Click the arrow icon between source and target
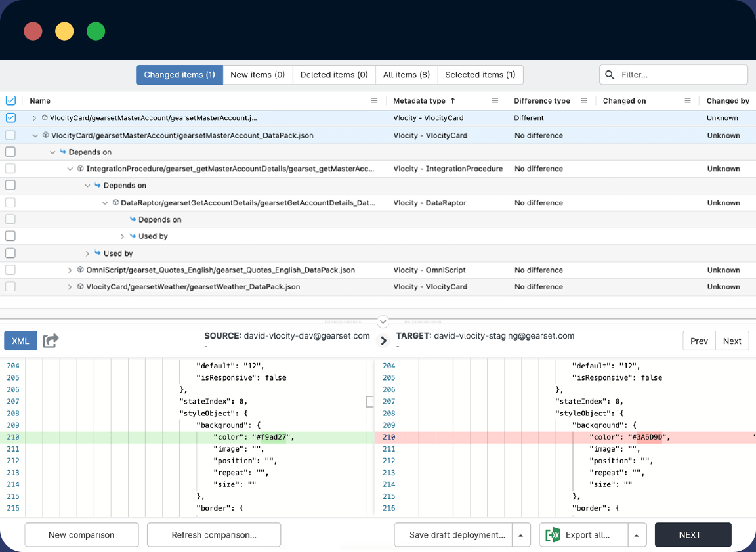Viewport: 756px width, 552px height. 383,341
